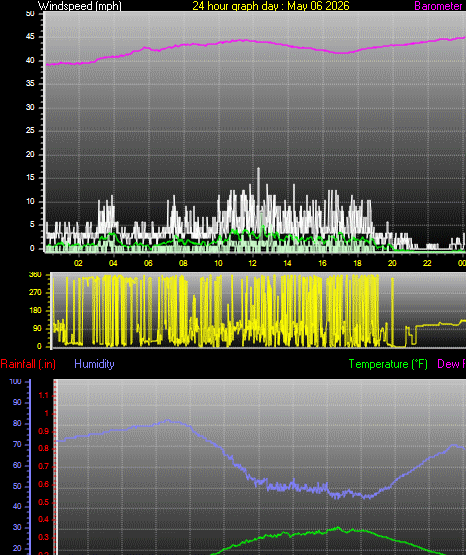This screenshot has width=466, height=555.
Task: Click the 60 mark on the blue humidity axis
Action: (x=17, y=465)
